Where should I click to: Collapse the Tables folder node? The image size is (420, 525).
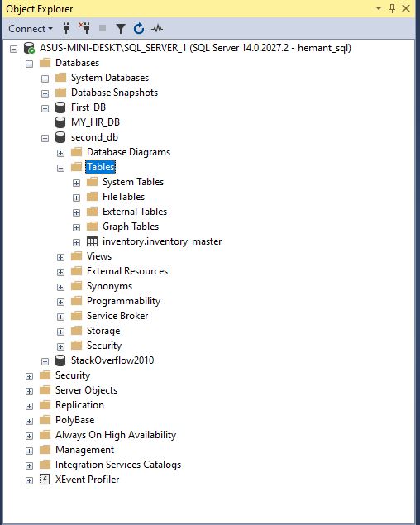60,169
